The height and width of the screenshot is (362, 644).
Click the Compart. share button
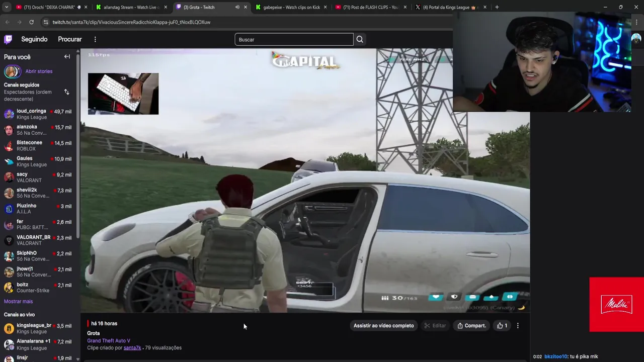tap(471, 326)
